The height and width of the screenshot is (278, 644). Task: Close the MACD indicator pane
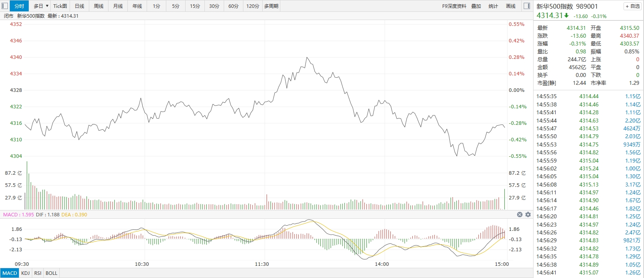[x=520, y=214]
